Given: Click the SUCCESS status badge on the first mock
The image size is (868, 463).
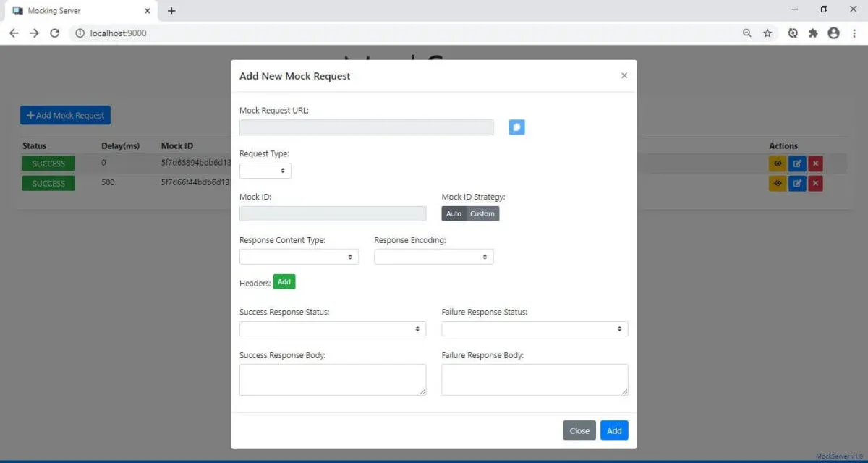Looking at the screenshot, I should (x=48, y=163).
